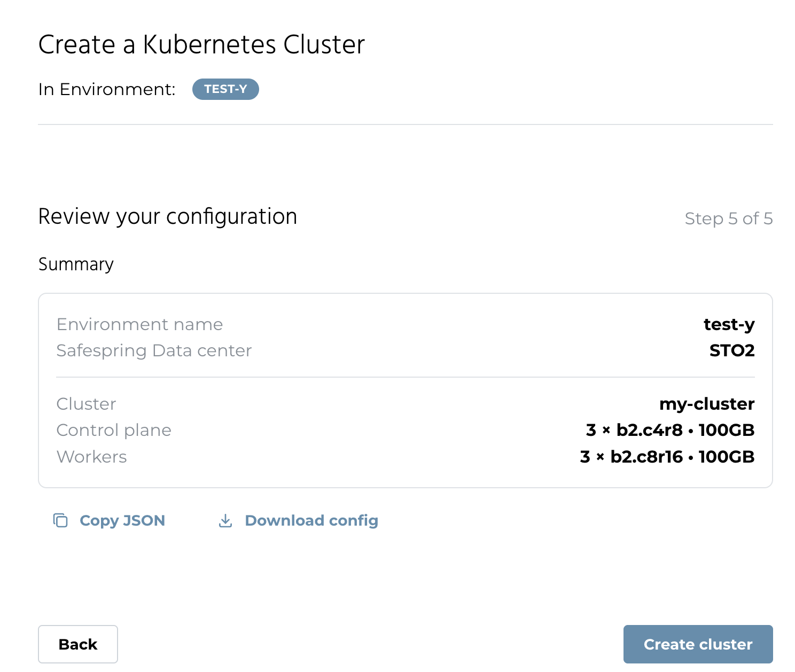Viewport: 795px width, 672px height.
Task: Click the Safespring Data center label
Action: tap(154, 350)
